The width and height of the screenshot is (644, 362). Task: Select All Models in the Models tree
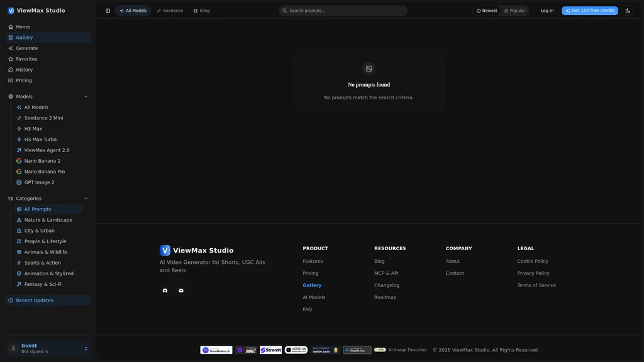point(48,107)
